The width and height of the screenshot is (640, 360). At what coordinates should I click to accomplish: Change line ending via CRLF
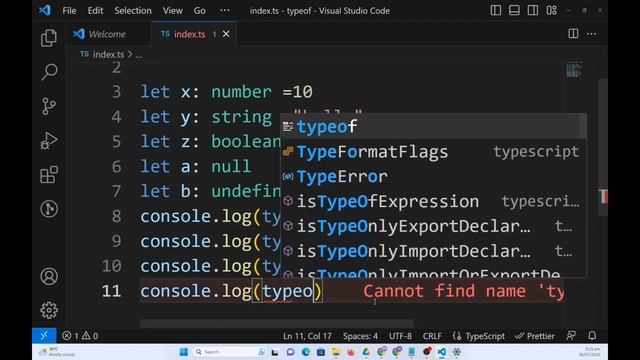pyautogui.click(x=432, y=336)
